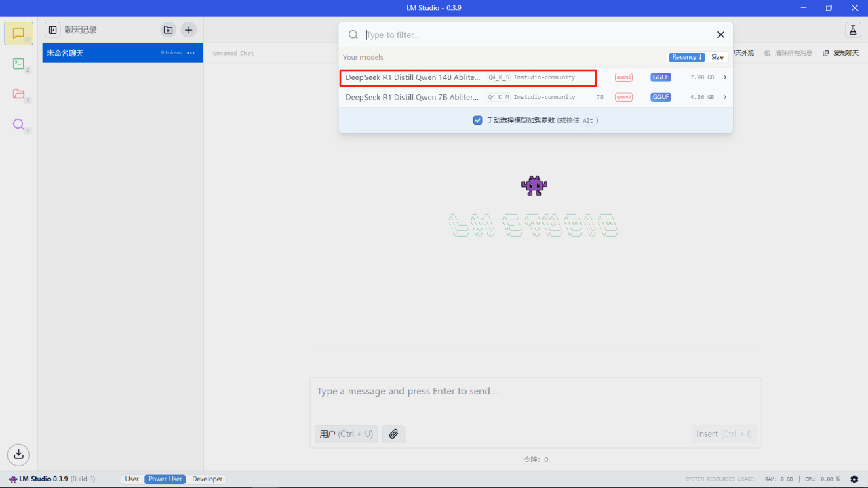Minimize the LM Studio window
868x488 pixels.
(803, 8)
